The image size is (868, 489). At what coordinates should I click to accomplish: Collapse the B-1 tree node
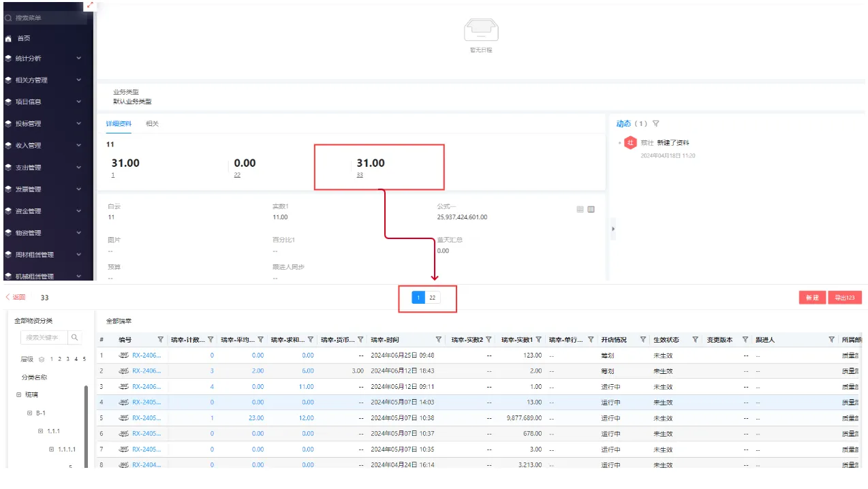29,413
